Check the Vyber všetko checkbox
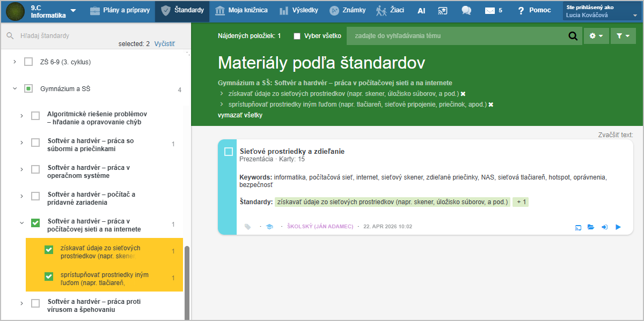The image size is (644, 321). [297, 36]
